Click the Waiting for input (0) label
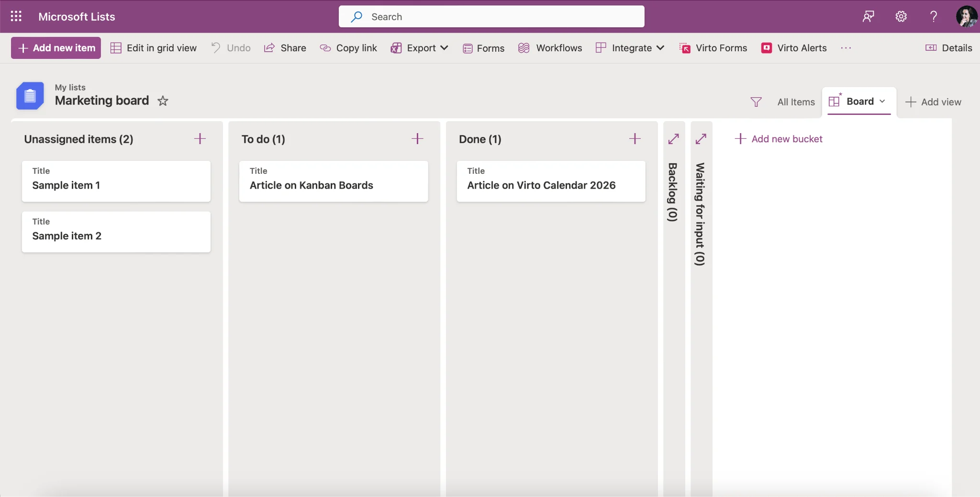The height and width of the screenshot is (497, 980). coord(700,214)
